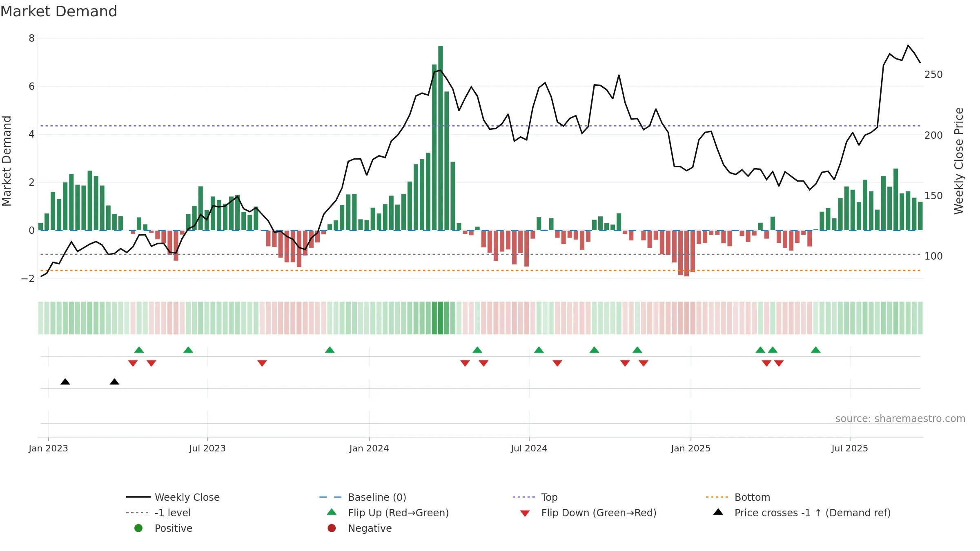The width and height of the screenshot is (980, 551).
Task: Hide the Bottom orange line via legend
Action: click(738, 497)
